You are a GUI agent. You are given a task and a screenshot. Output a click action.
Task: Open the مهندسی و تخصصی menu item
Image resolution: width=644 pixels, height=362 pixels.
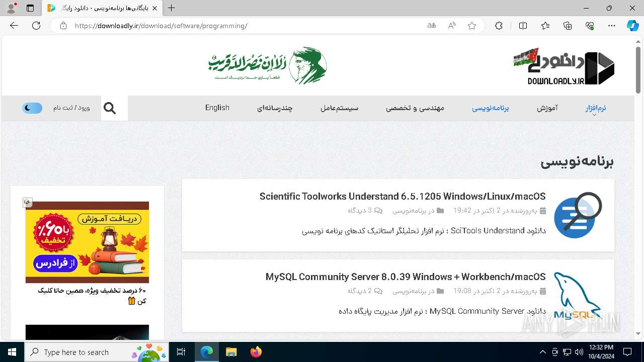tap(415, 108)
